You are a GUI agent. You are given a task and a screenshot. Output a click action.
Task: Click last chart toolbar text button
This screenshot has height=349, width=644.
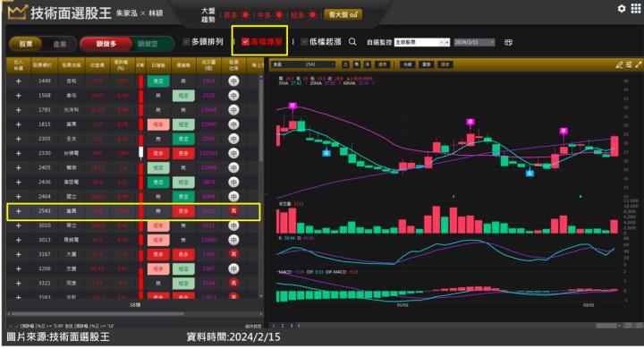(x=445, y=64)
